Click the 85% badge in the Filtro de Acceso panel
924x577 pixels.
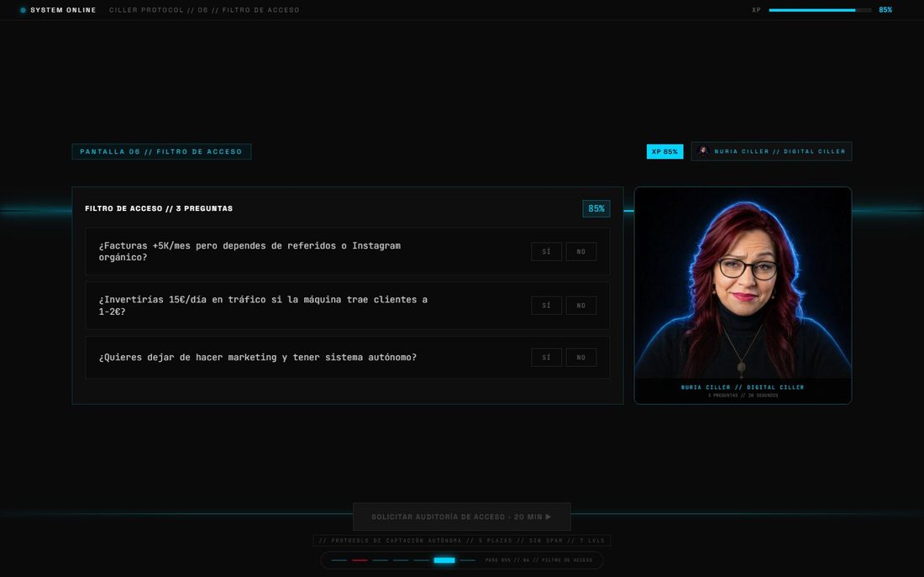pyautogui.click(x=596, y=208)
